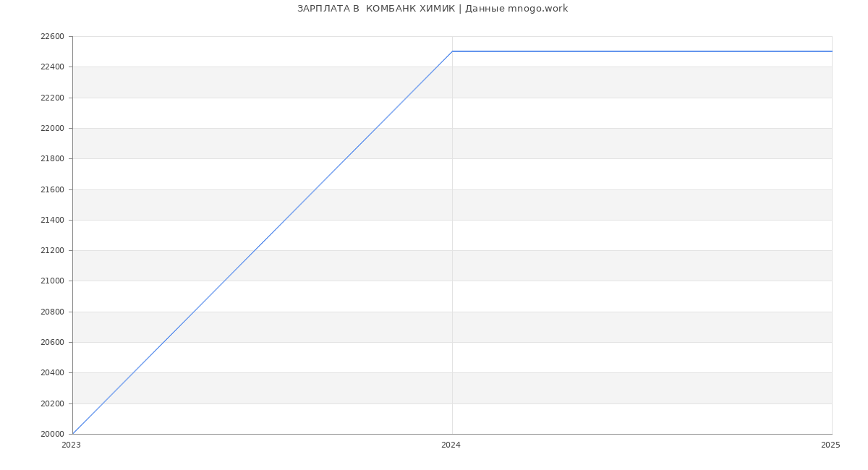Click the 21800 y-axis label
Screen dimensions: 868x470
coord(52,159)
